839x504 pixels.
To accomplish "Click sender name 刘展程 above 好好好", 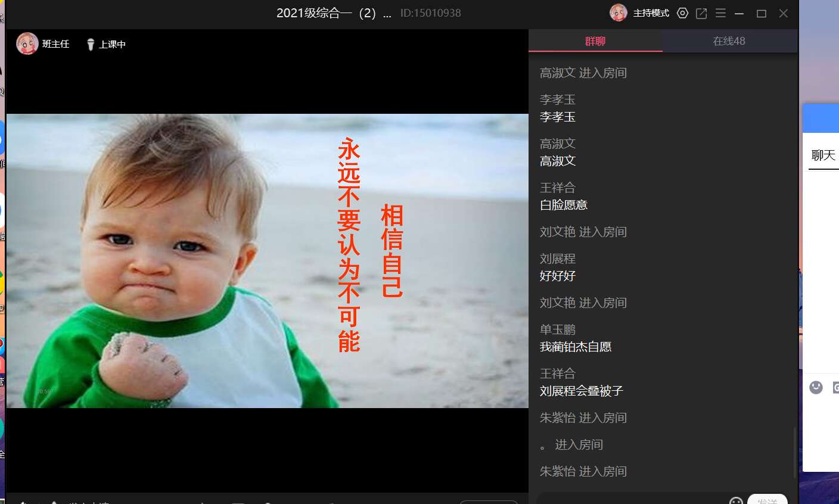I will click(x=558, y=259).
